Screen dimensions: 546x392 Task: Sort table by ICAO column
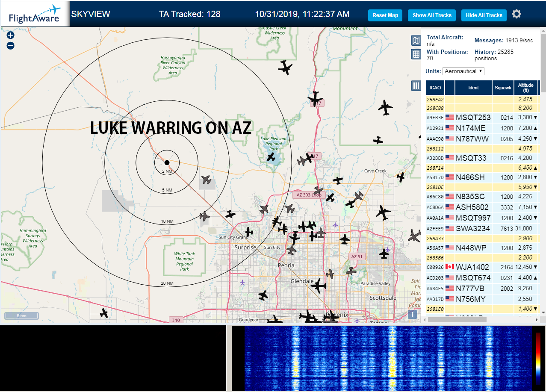pyautogui.click(x=435, y=88)
